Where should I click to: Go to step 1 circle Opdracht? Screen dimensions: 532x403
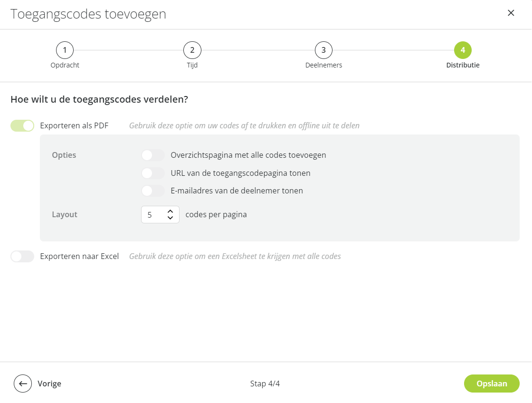(65, 50)
